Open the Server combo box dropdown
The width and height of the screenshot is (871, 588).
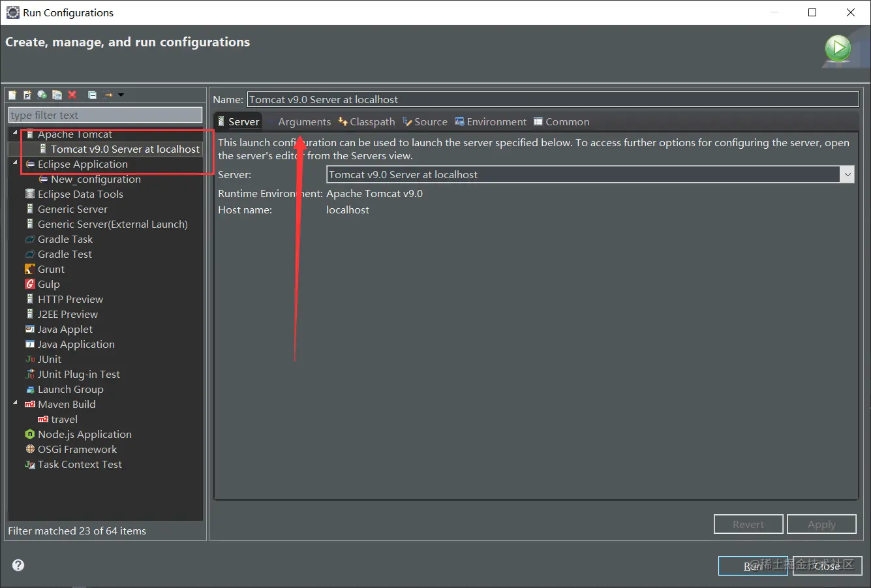[x=848, y=174]
